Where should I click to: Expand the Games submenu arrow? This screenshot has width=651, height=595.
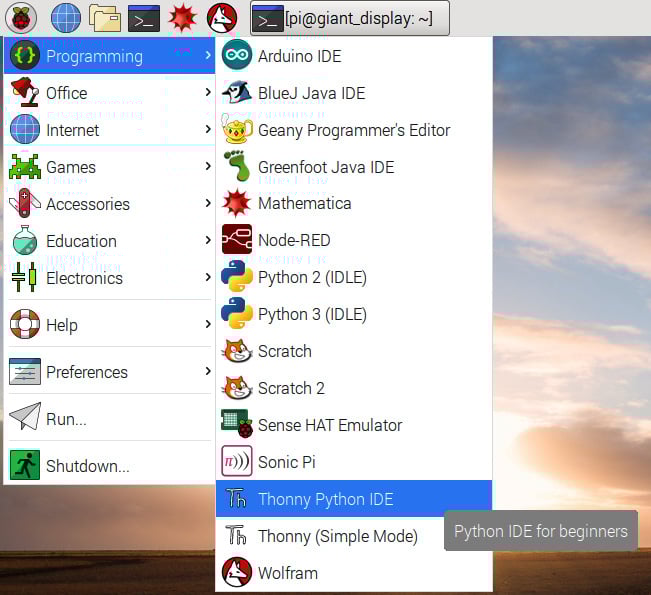(x=208, y=166)
